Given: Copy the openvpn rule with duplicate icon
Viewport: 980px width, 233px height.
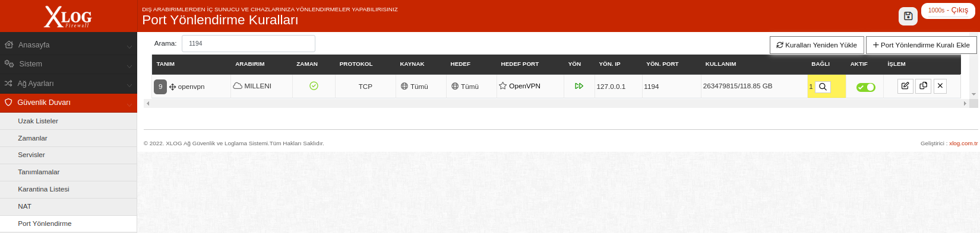Looking at the screenshot, I should click(x=923, y=86).
